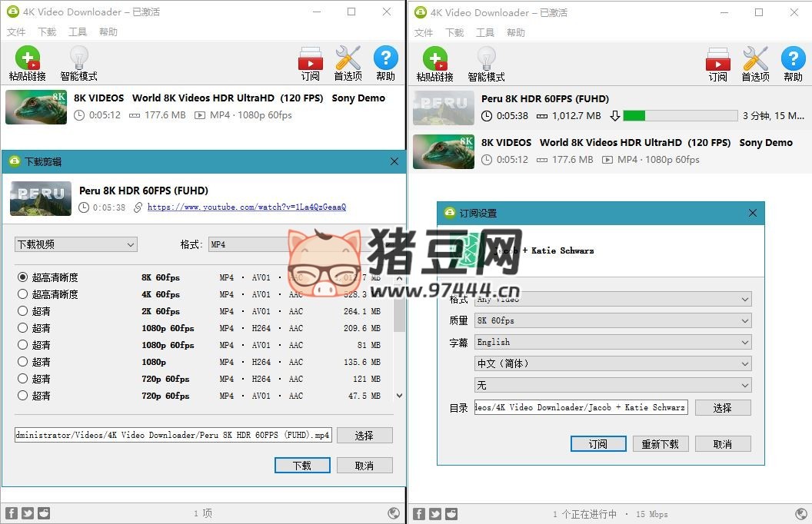Viewport: 812px width, 524px height.
Task: Click the 重新下载 button in subscription dialog
Action: pyautogui.click(x=660, y=444)
